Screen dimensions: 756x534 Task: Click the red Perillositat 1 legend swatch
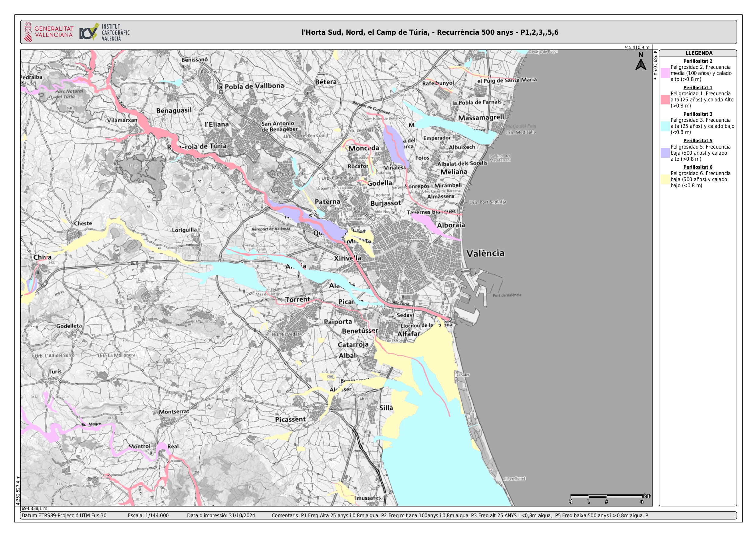665,100
